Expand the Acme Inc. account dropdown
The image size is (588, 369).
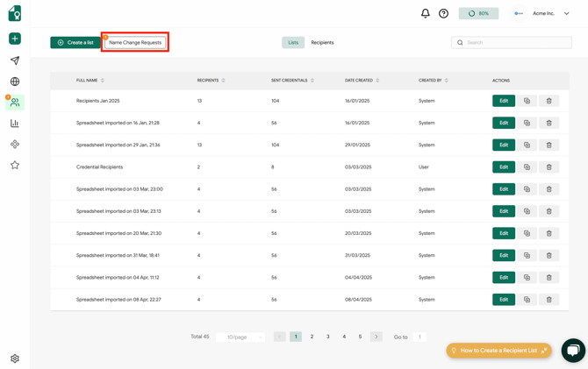566,13
